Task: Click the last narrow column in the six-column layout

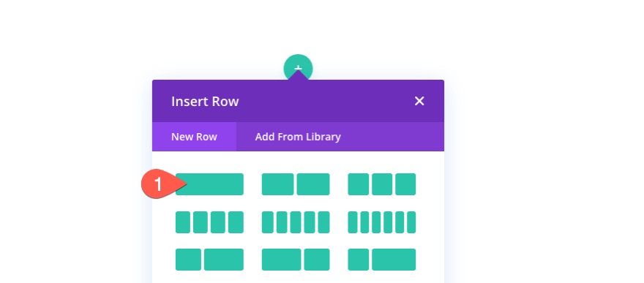Action: (411, 222)
